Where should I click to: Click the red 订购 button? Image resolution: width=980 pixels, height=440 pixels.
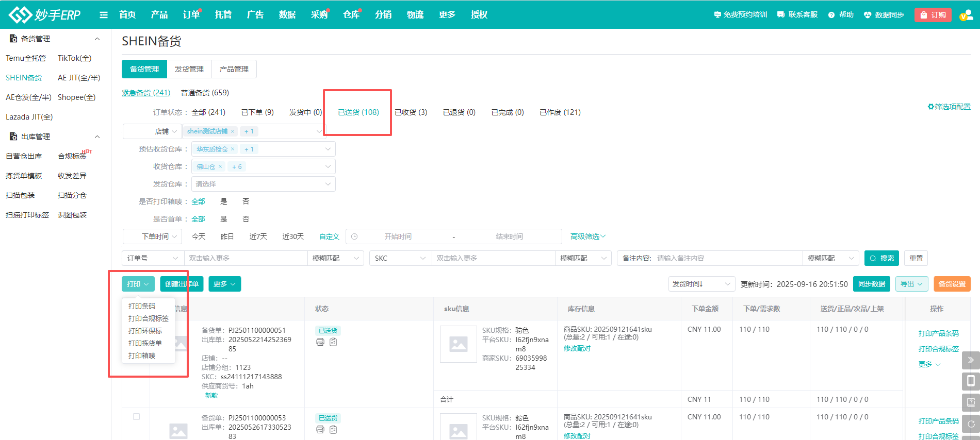pyautogui.click(x=933, y=15)
